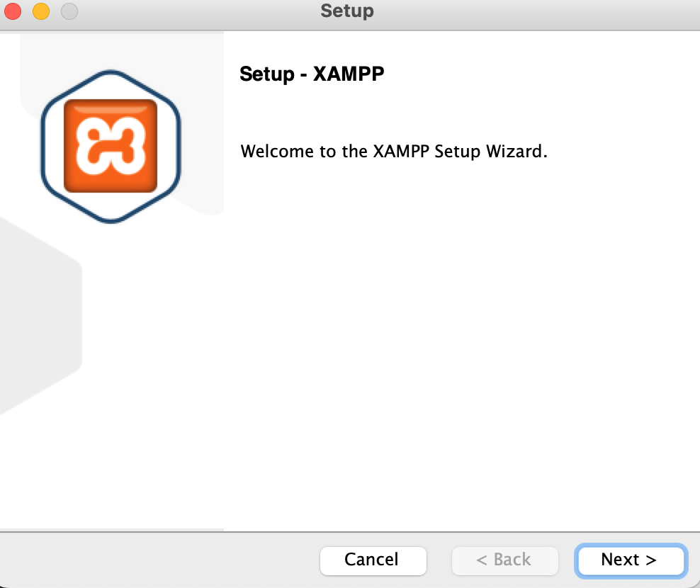This screenshot has height=588, width=700.
Task: Minimize the Setup window with the yellow button
Action: tap(41, 11)
